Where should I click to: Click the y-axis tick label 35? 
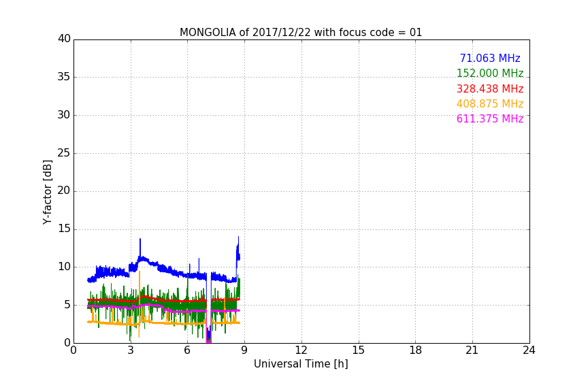coord(64,77)
